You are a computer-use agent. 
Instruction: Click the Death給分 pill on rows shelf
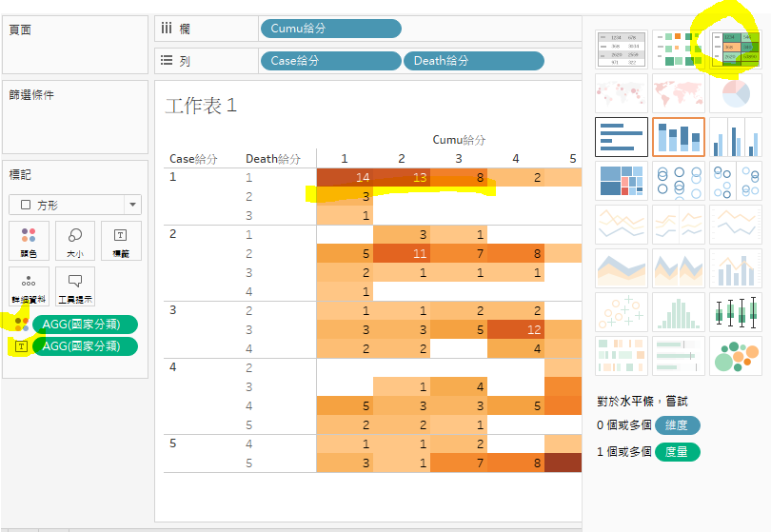(x=474, y=61)
